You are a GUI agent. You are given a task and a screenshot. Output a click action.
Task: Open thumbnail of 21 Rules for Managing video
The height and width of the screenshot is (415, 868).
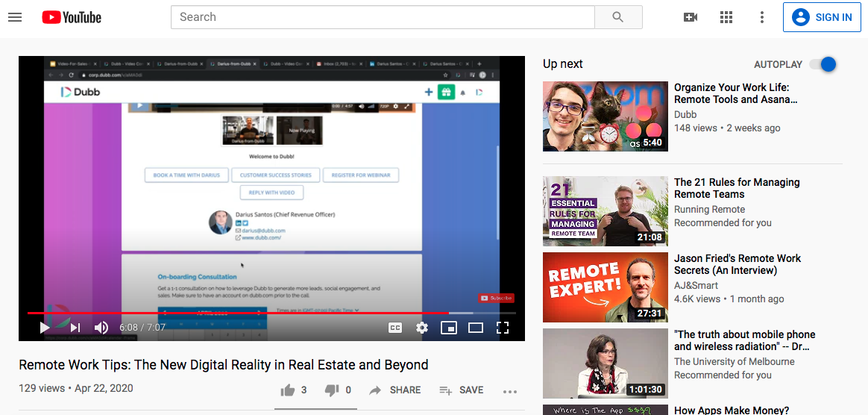click(605, 211)
